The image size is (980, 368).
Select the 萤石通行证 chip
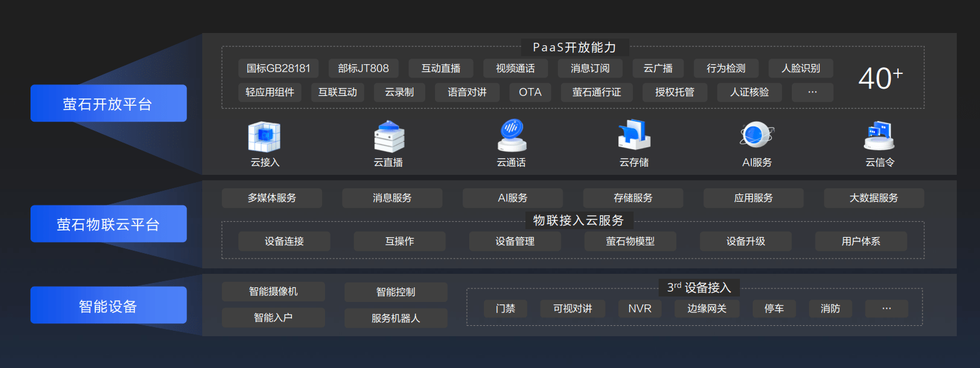597,92
